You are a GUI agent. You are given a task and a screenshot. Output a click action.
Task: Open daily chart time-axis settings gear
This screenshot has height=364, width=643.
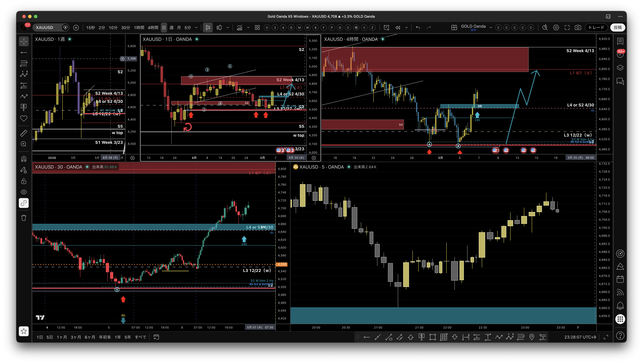tap(314, 158)
